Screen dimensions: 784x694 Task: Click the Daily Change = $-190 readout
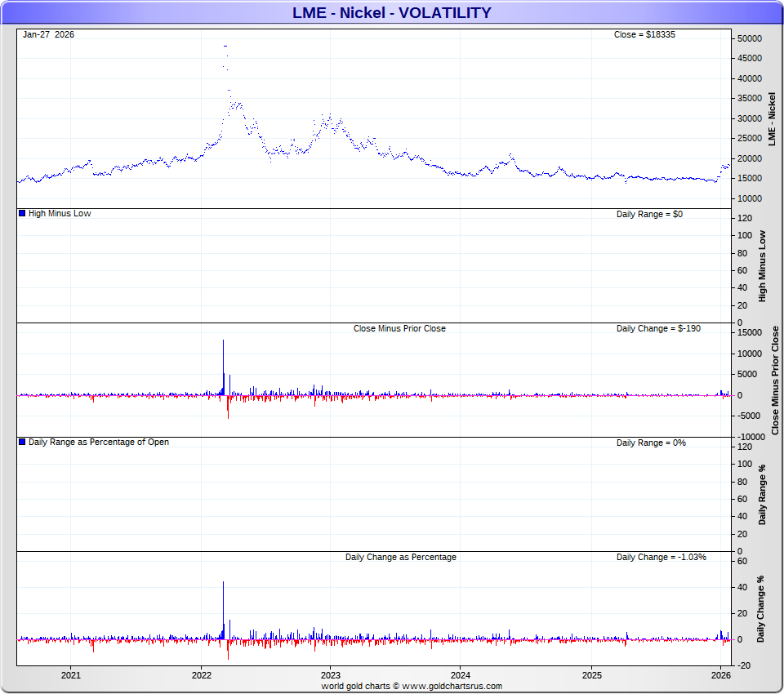click(x=658, y=328)
